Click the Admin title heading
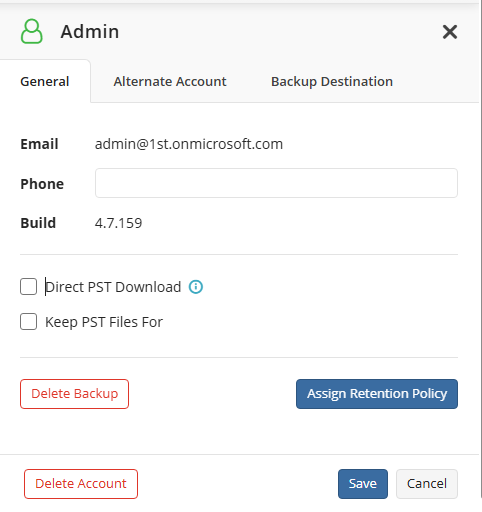 (90, 32)
